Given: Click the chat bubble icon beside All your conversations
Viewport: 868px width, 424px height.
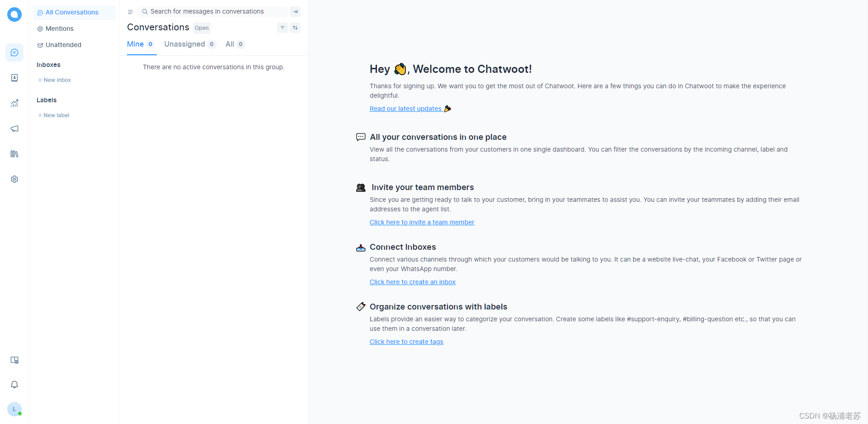Looking at the screenshot, I should [x=361, y=137].
